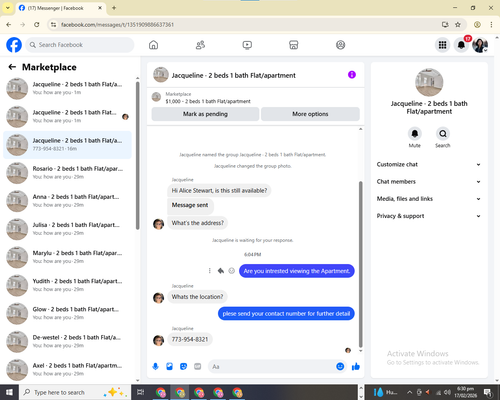Search the conversation with magnifier icon

point(443,134)
